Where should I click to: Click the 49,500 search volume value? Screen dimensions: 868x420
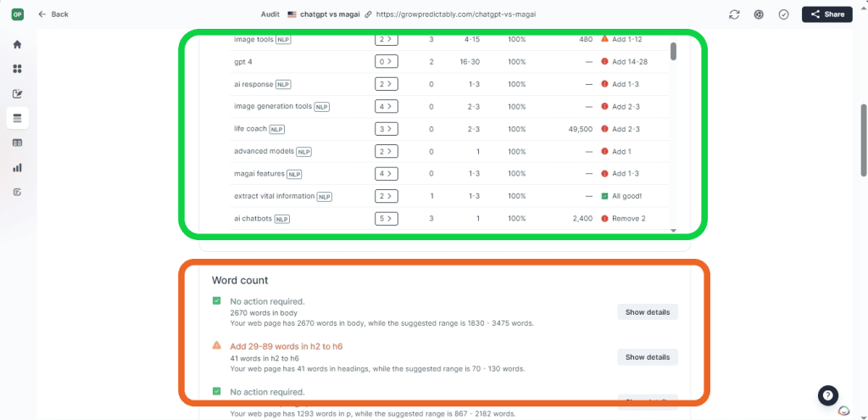click(x=580, y=129)
